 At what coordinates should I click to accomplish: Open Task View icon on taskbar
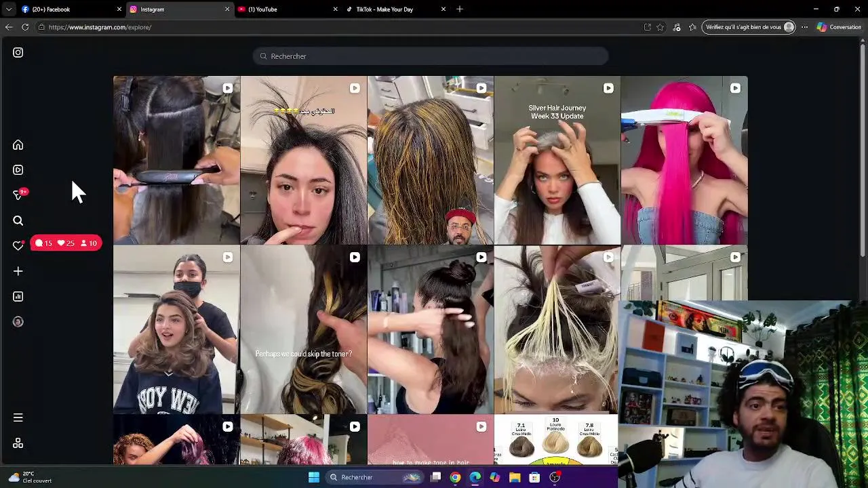[x=436, y=477]
